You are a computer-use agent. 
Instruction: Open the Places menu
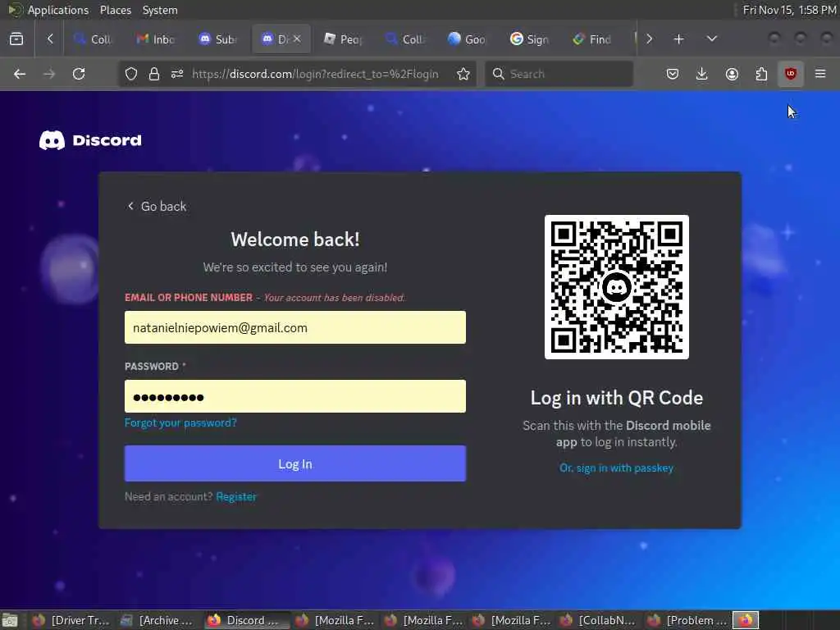point(115,10)
